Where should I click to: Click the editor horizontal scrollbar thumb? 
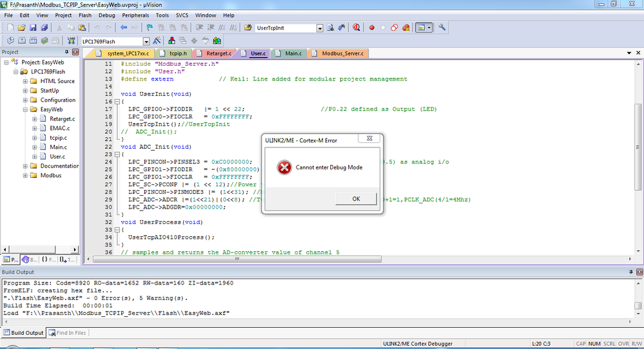pos(237,259)
